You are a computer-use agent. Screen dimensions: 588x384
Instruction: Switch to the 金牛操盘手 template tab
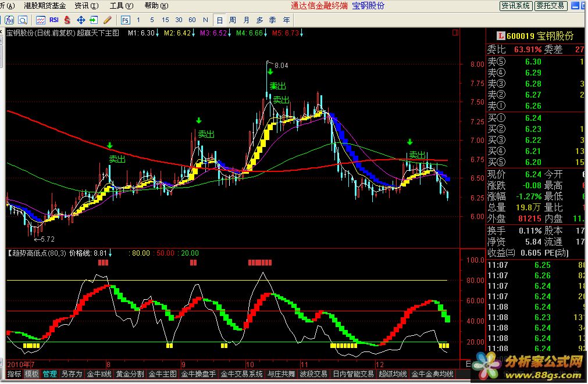(x=199, y=374)
